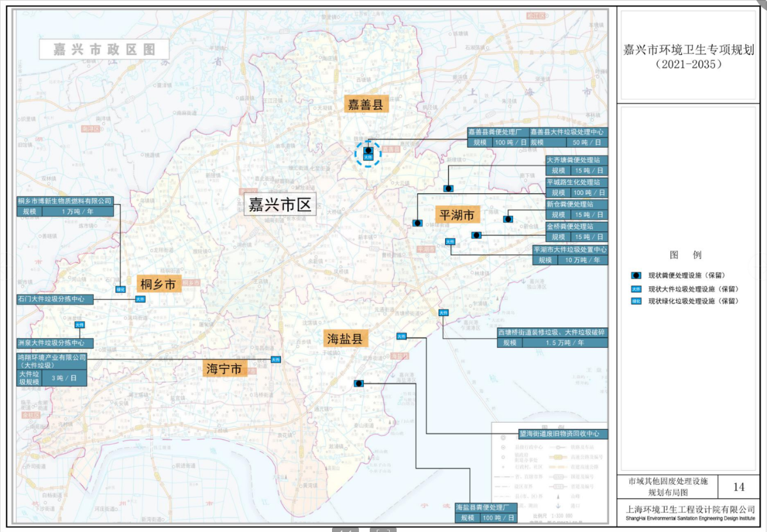767x532 pixels.
Task: Click the 嘉兴市环境卫生专项规划 heading
Action: click(x=689, y=50)
